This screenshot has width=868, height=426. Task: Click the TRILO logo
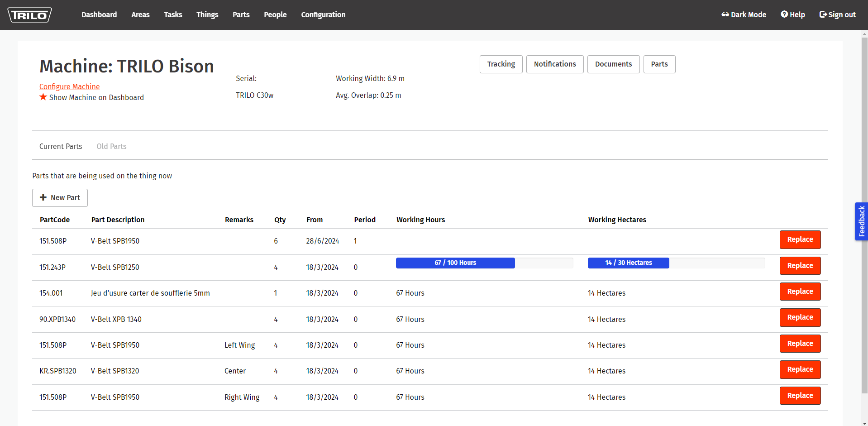point(29,15)
